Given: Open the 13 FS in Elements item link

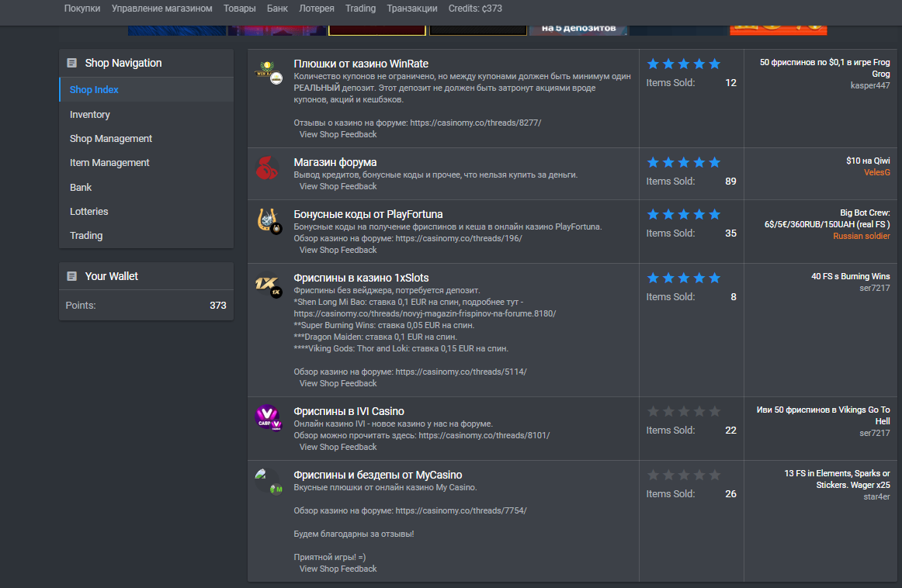Looking at the screenshot, I should point(837,479).
